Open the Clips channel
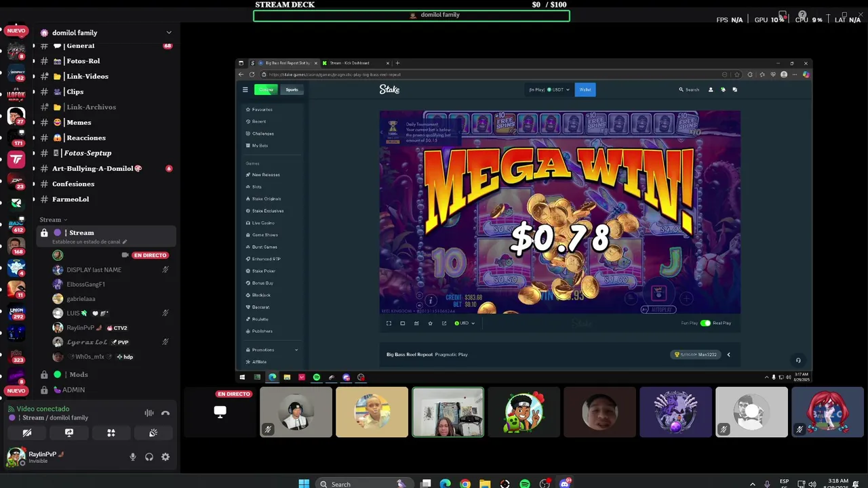The height and width of the screenshot is (488, 868). click(x=106, y=91)
